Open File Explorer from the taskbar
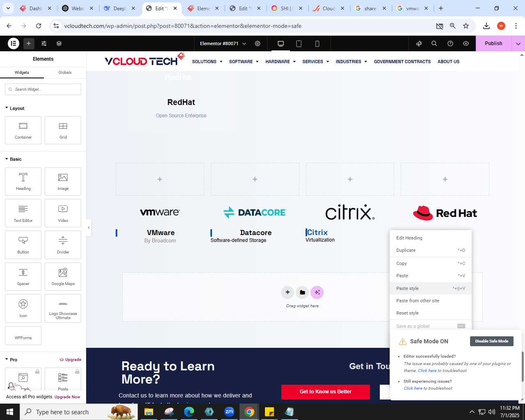The height and width of the screenshot is (420, 525). 148,412
